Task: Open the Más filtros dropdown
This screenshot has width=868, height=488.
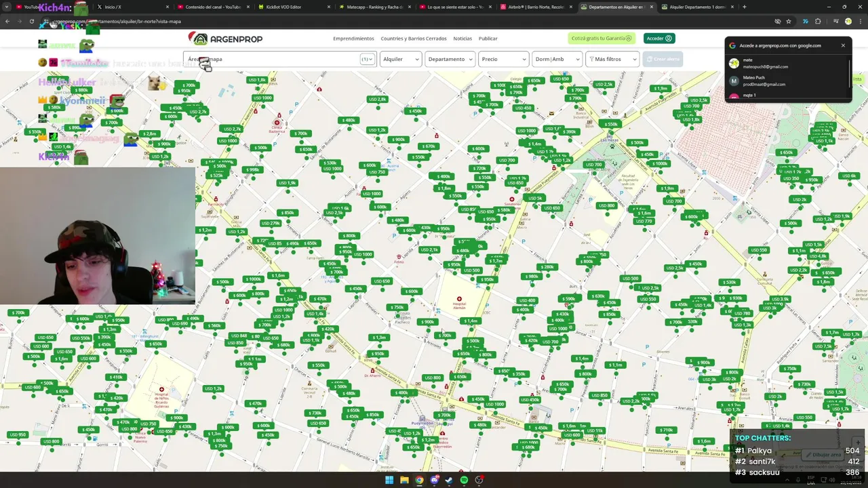Action: point(612,59)
